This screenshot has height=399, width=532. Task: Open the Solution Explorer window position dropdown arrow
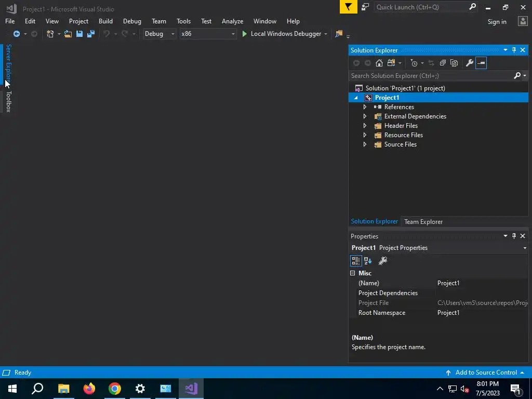click(x=505, y=50)
